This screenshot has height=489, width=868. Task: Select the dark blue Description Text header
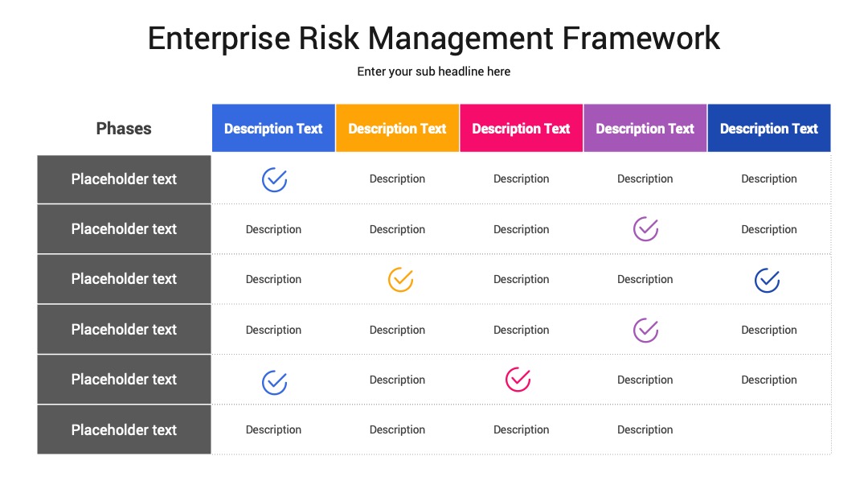coord(769,128)
